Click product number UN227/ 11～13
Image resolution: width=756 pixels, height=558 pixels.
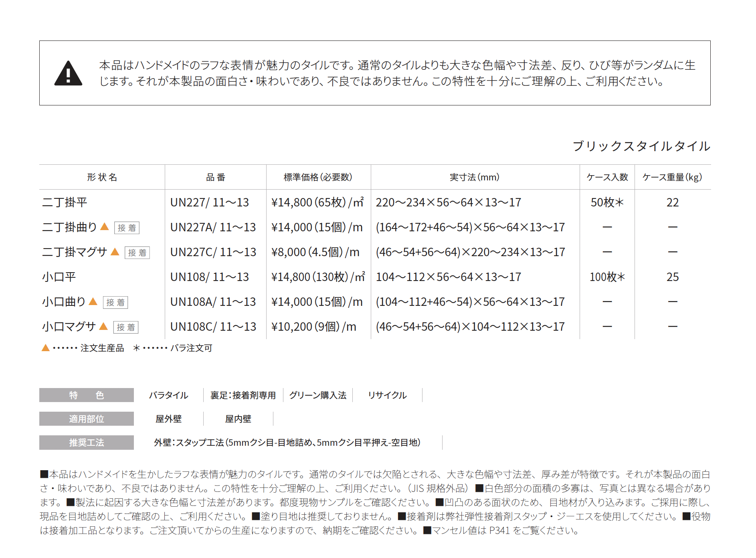click(x=209, y=202)
